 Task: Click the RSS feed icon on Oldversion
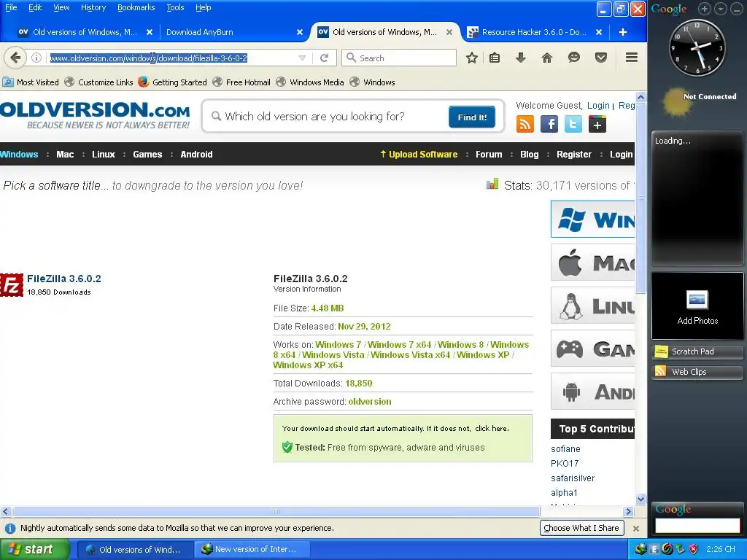525,125
